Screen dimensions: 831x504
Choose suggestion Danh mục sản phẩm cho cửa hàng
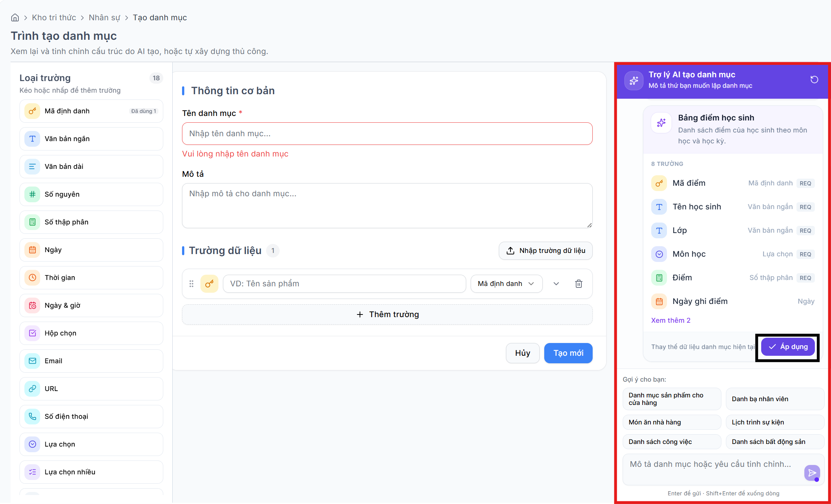click(x=672, y=399)
